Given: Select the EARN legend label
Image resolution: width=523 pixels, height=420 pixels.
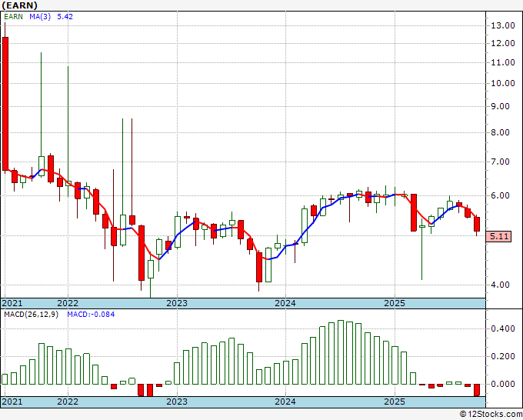Looking at the screenshot, I should click(14, 17).
